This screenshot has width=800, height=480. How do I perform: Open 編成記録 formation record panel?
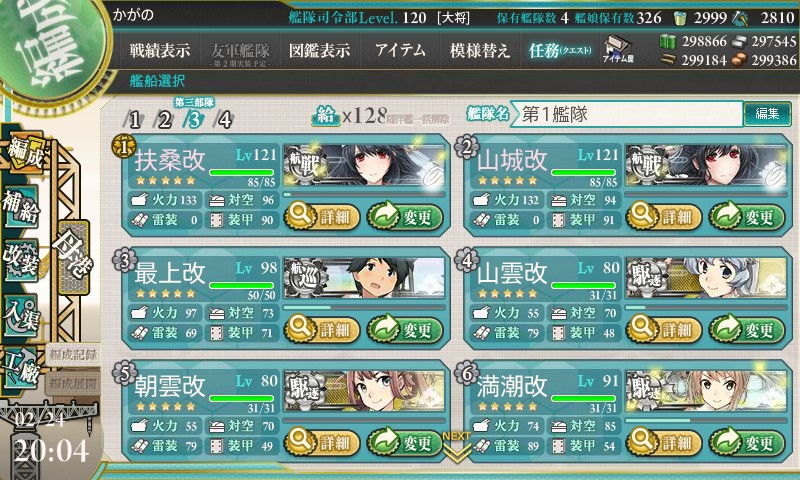point(72,355)
